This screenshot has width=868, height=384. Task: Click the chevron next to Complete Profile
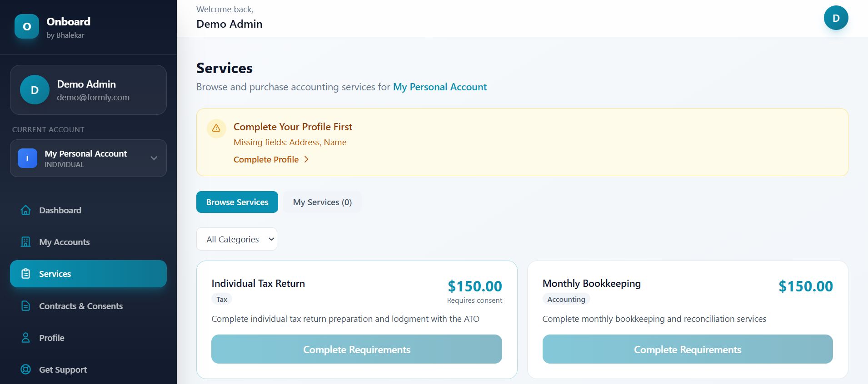click(306, 159)
